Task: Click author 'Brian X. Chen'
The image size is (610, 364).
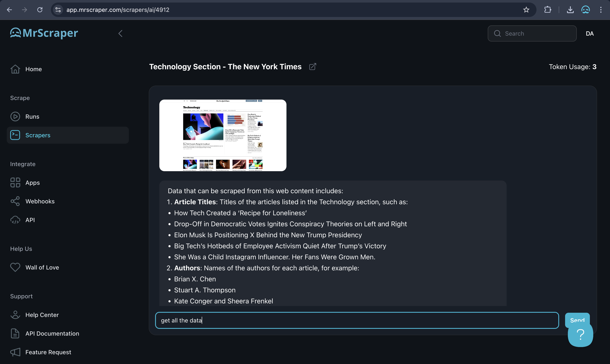Action: [x=195, y=279]
